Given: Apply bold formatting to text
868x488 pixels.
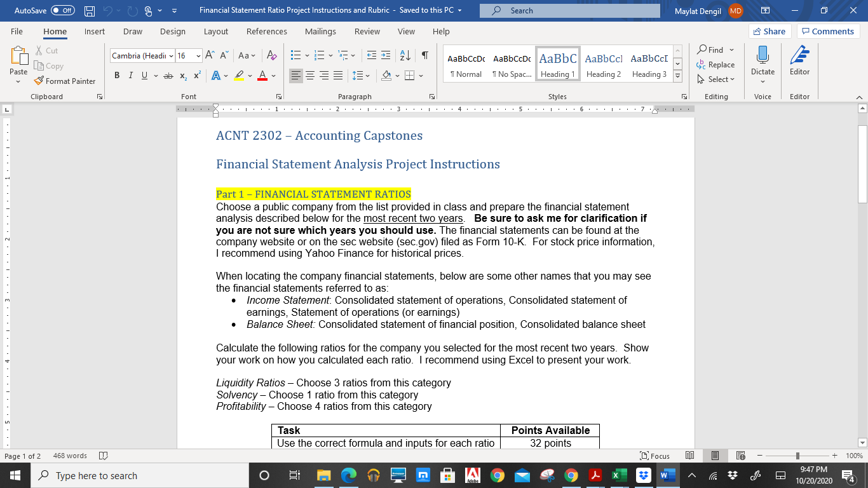Looking at the screenshot, I should tap(116, 74).
